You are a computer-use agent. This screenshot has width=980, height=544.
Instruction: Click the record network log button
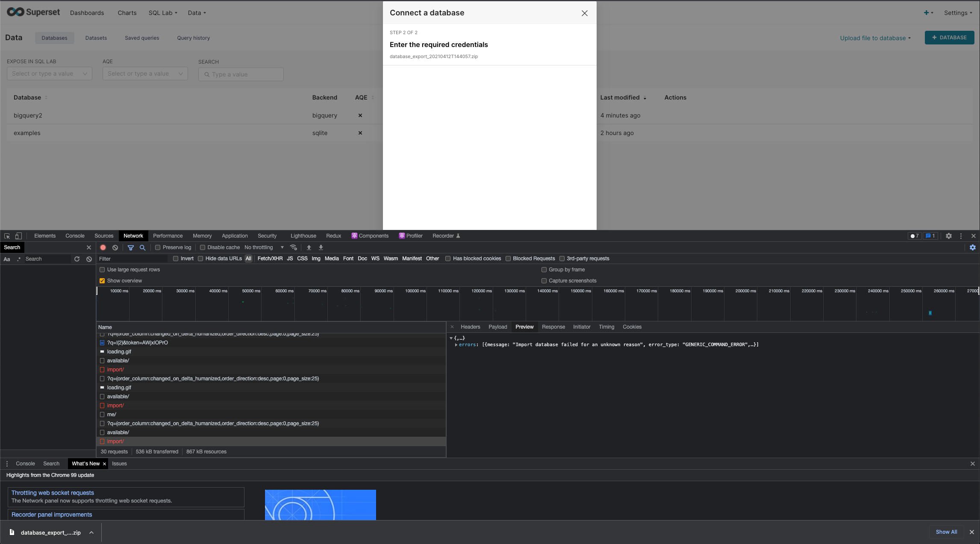[103, 247]
